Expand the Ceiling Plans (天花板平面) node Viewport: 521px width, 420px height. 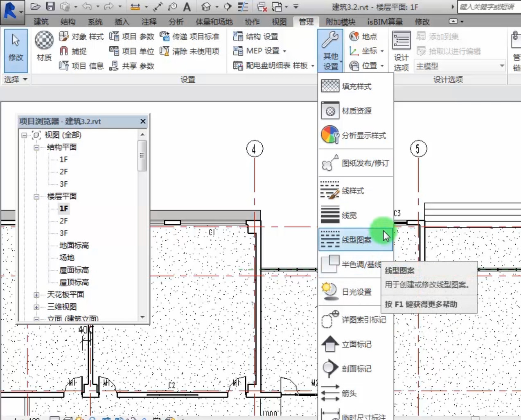(x=36, y=295)
